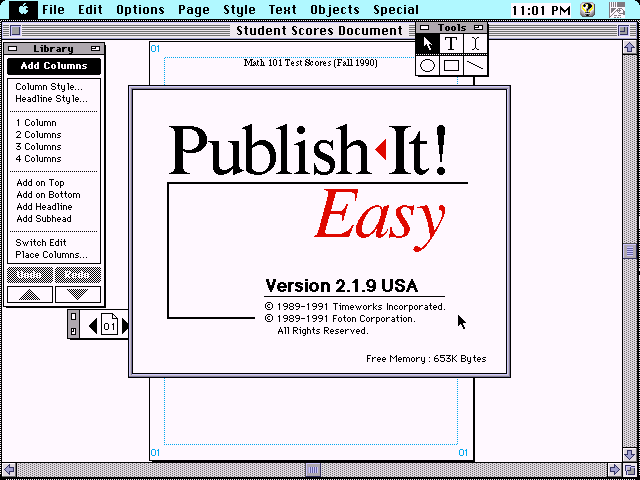
Task: Select the oval drawing tool
Action: (x=427, y=65)
